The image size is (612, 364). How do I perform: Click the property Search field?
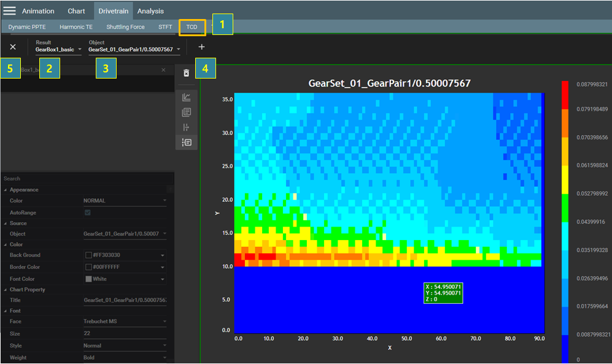point(86,179)
